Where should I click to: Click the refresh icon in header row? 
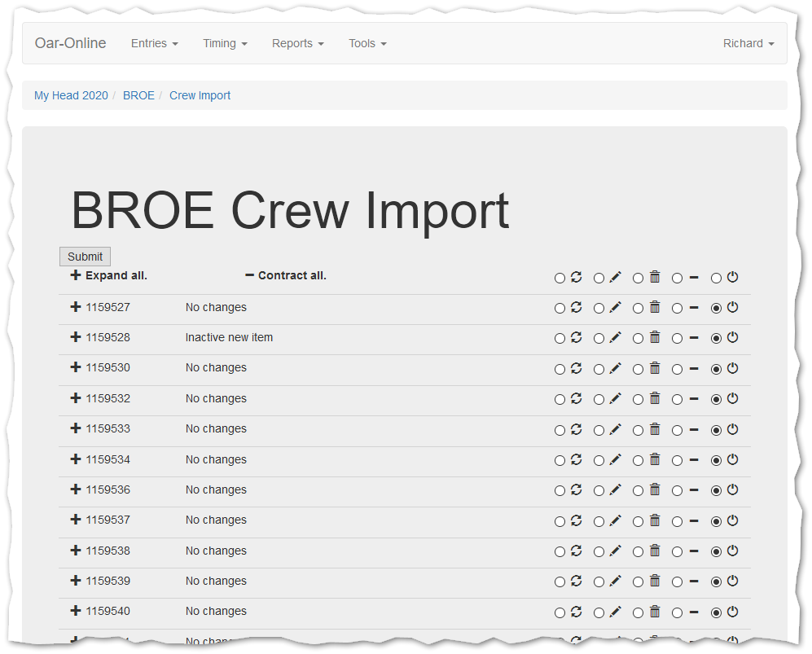pos(576,277)
